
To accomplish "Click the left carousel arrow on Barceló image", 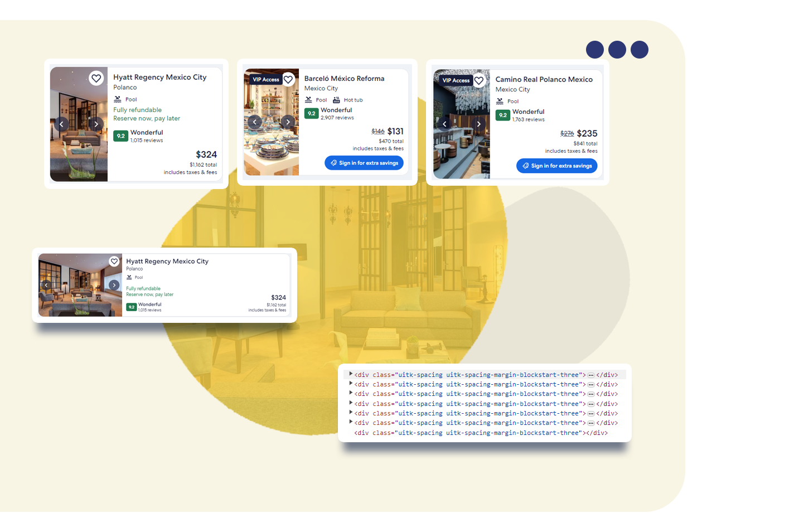I will click(254, 122).
